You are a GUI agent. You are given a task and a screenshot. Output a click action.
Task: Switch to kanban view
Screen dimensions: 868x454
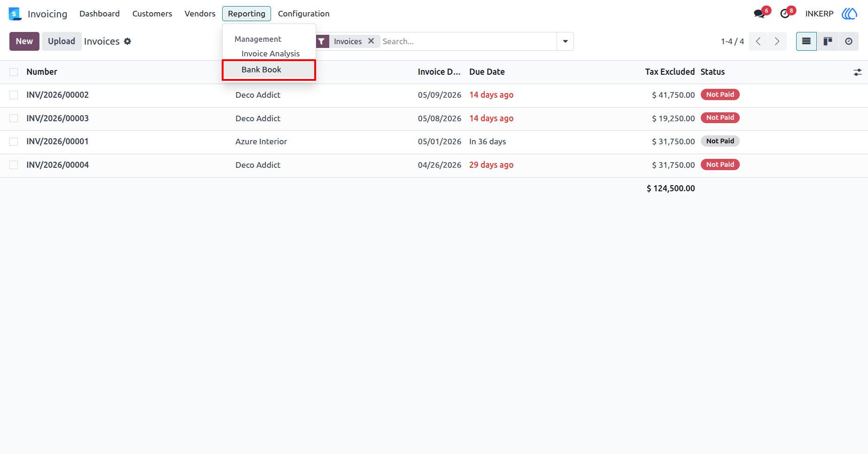(828, 41)
